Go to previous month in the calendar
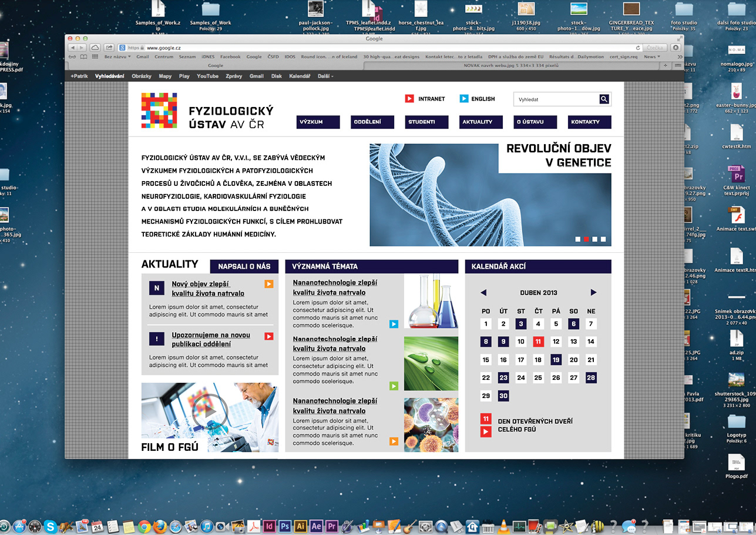Viewport: 756px width, 535px height. [483, 292]
